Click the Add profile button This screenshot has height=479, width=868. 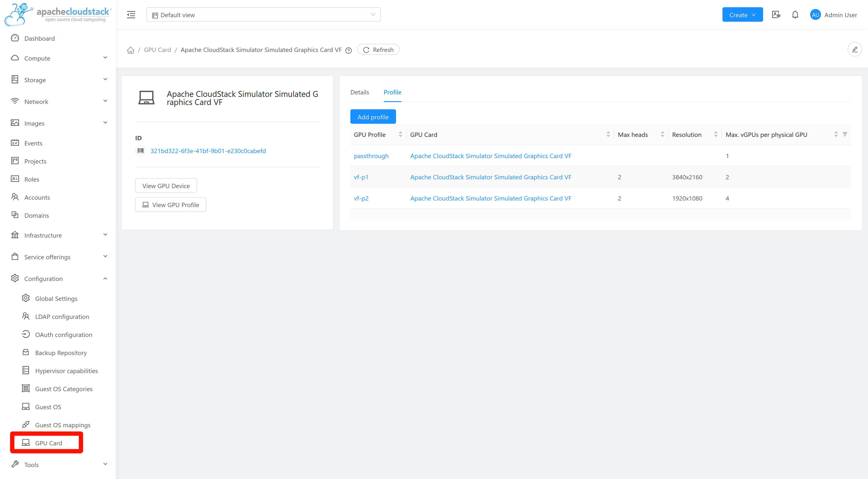(373, 117)
